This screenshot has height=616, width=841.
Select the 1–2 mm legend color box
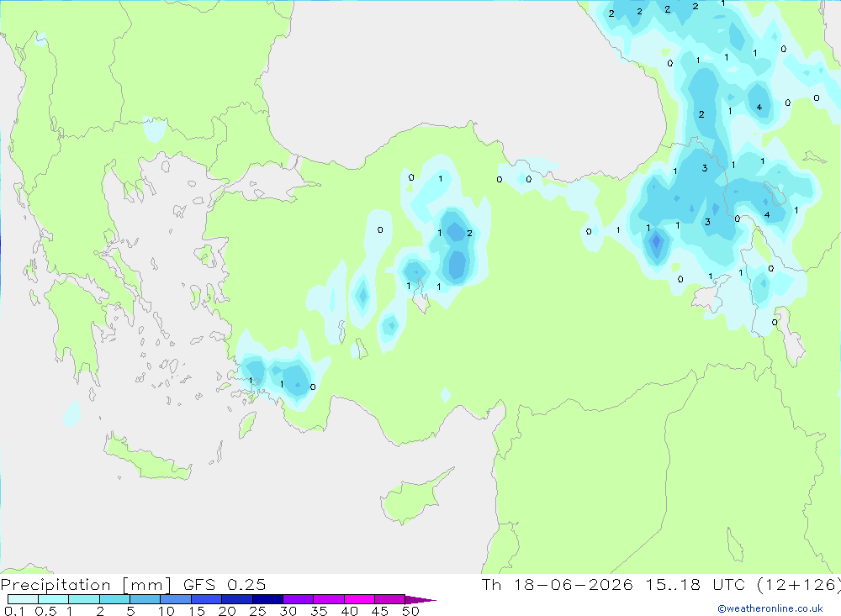(84, 599)
